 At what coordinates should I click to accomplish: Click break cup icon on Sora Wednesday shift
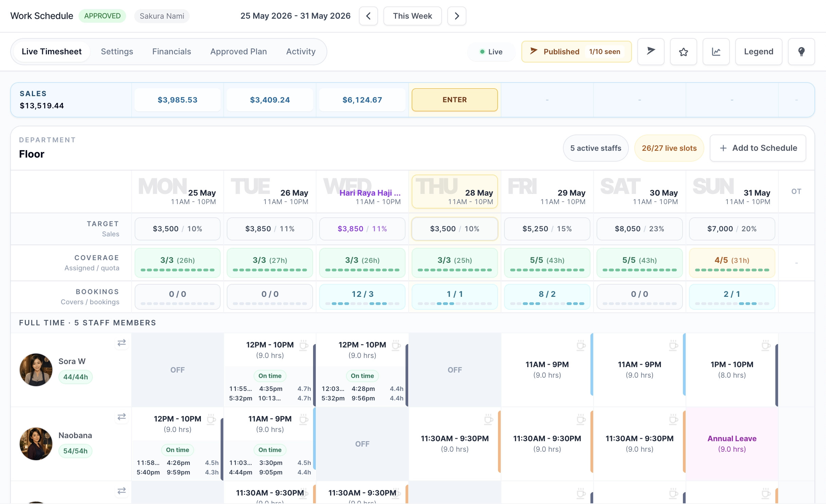(x=396, y=345)
